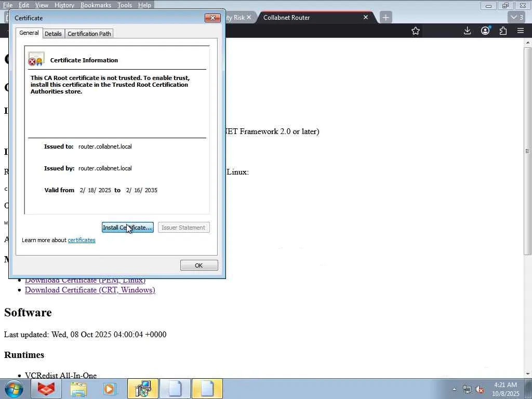The height and width of the screenshot is (399, 532).
Task: Click the certificate warning icon
Action: (36, 59)
